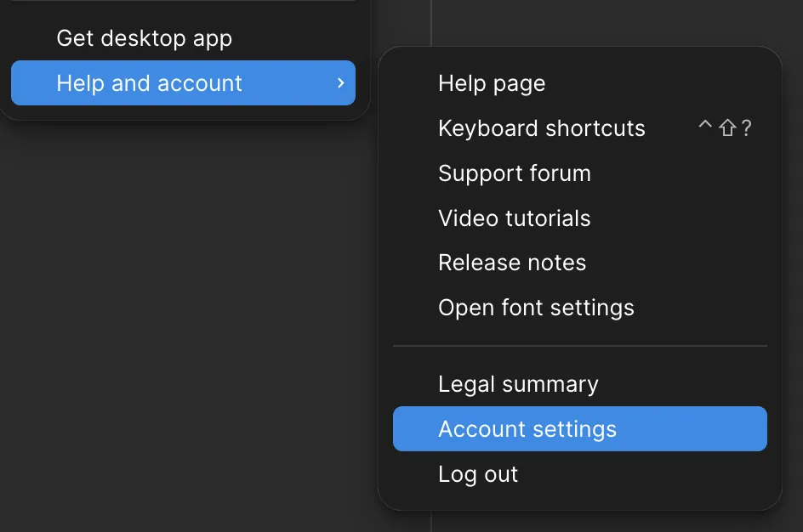Click the vertical panel divider below the submenu
The height and width of the screenshot is (532, 803).
pyautogui.click(x=431, y=522)
